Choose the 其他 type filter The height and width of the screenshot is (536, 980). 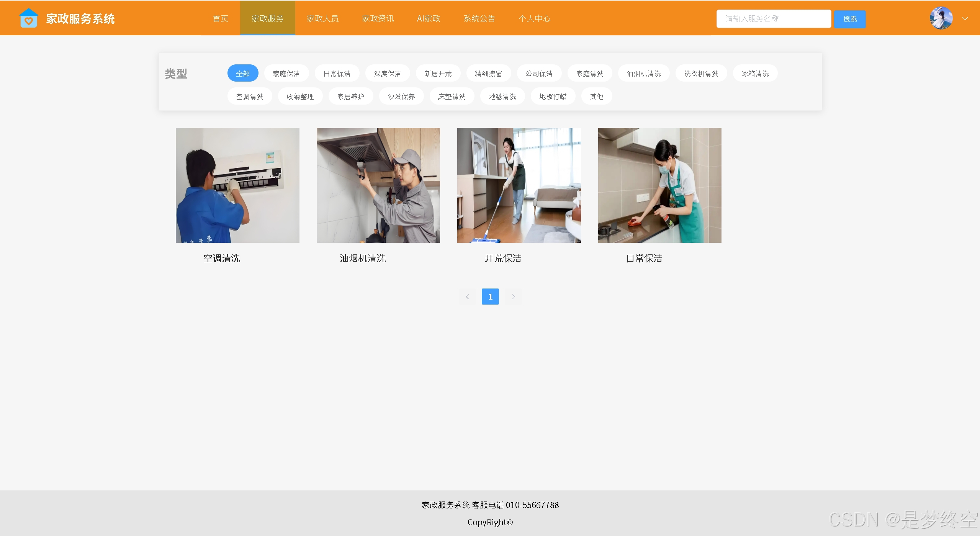pyautogui.click(x=596, y=96)
